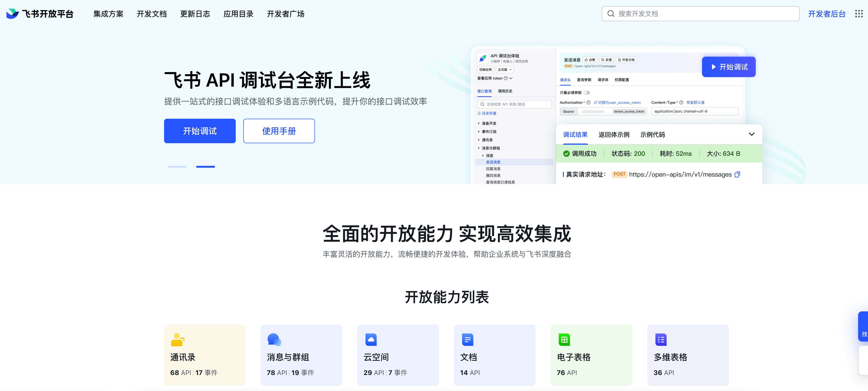Click the 消息与群组 chat bubble icon
Screen dimensions: 868x391
point(274,339)
